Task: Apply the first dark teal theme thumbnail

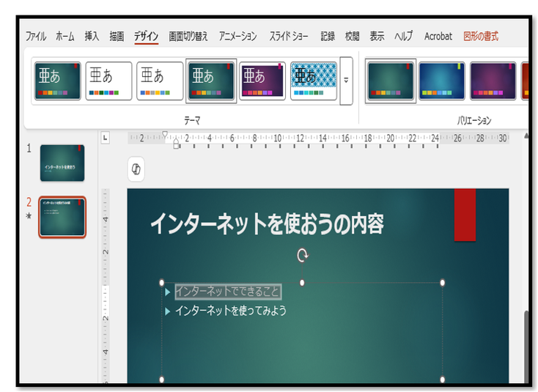Action: pyautogui.click(x=58, y=81)
